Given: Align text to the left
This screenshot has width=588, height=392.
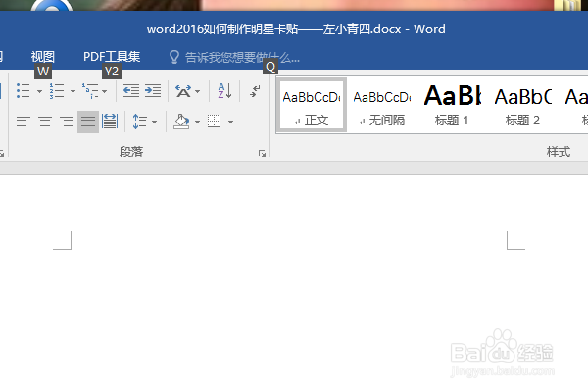Looking at the screenshot, I should click(24, 122).
